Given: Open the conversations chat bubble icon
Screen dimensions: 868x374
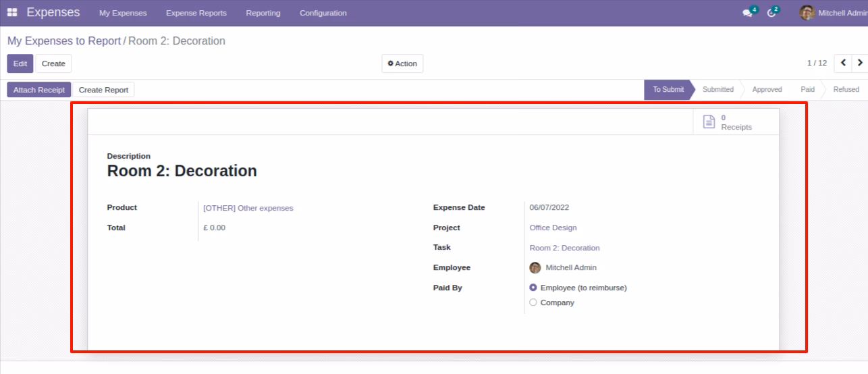Looking at the screenshot, I should (x=747, y=13).
